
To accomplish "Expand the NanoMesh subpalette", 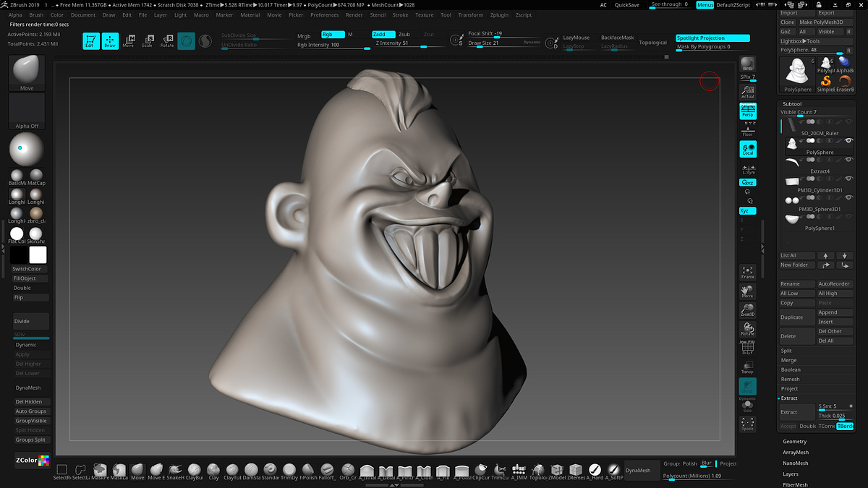I will pos(795,463).
